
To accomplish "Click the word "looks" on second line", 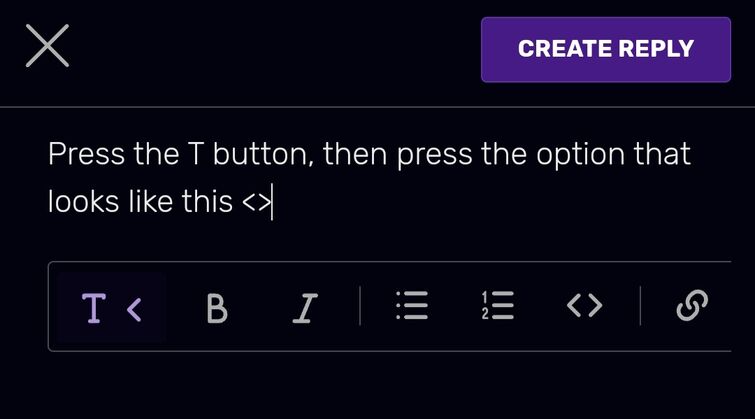I will point(83,201).
